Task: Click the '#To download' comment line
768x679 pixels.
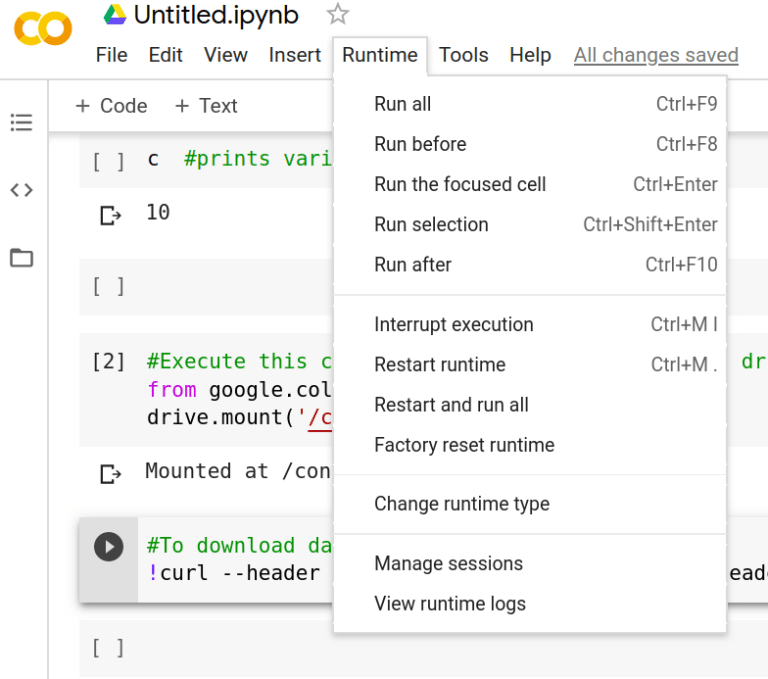Action: (240, 546)
